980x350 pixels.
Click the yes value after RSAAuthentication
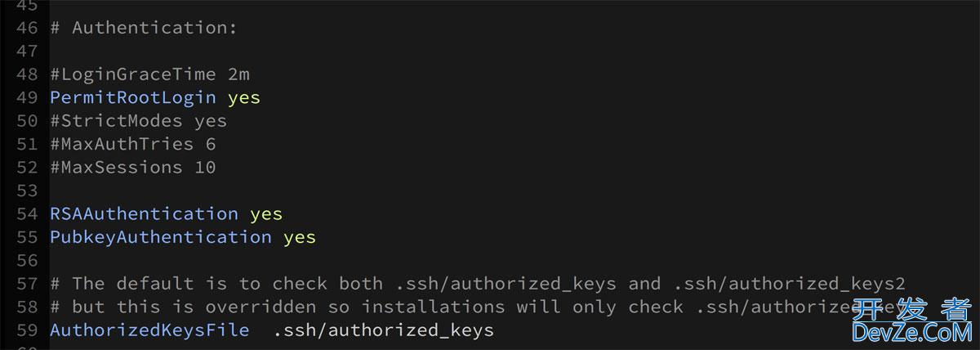pos(266,213)
